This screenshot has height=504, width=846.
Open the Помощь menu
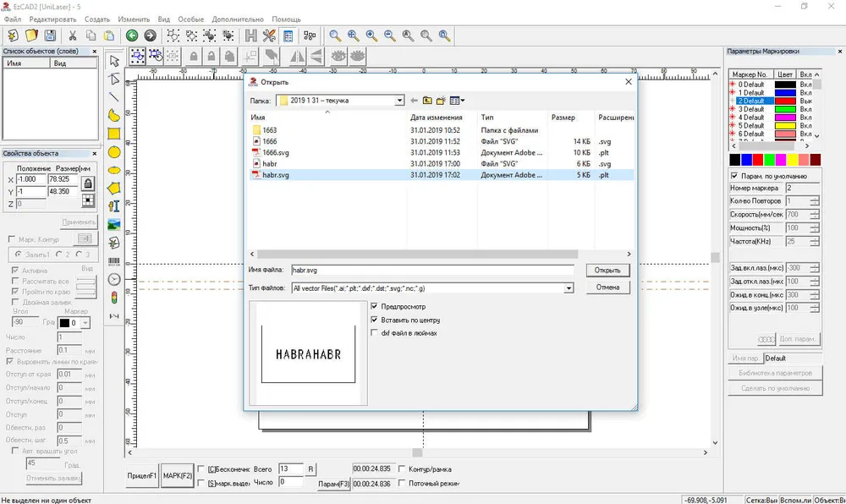point(286,19)
